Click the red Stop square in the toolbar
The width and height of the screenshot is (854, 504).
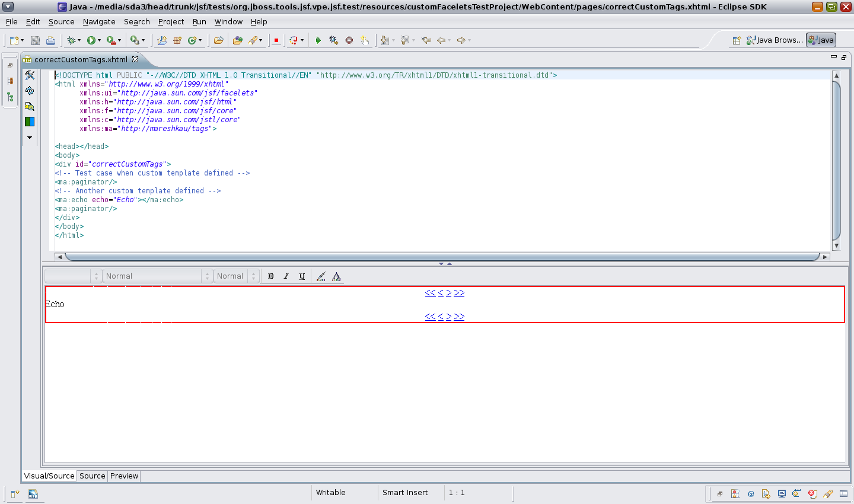[276, 40]
